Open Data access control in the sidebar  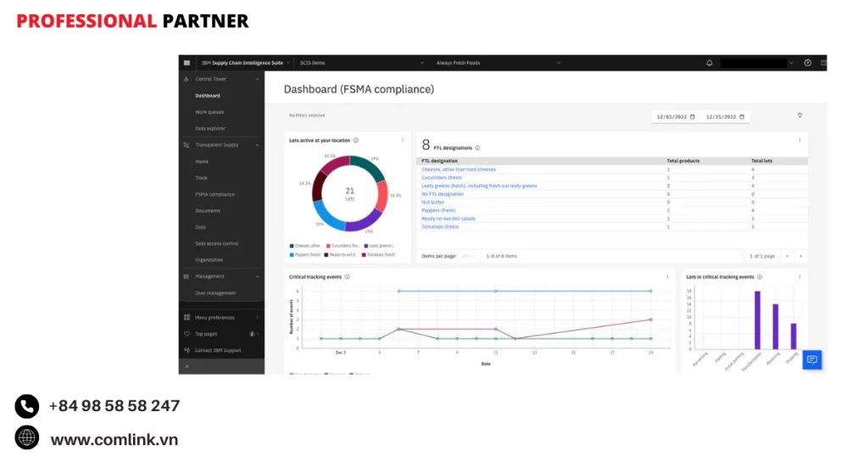coord(216,243)
